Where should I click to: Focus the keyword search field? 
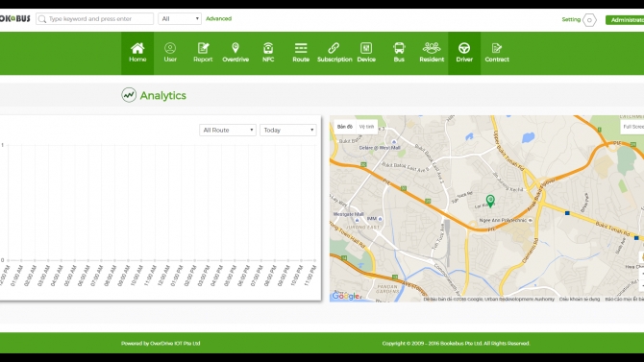(95, 19)
